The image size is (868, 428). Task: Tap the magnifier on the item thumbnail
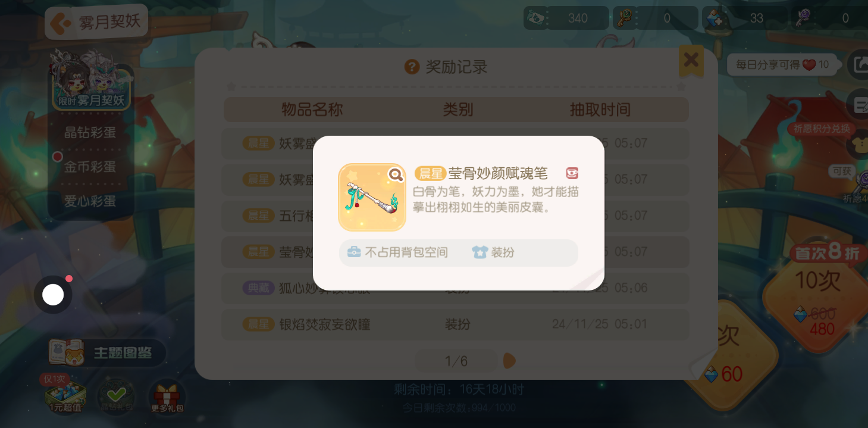click(x=395, y=174)
